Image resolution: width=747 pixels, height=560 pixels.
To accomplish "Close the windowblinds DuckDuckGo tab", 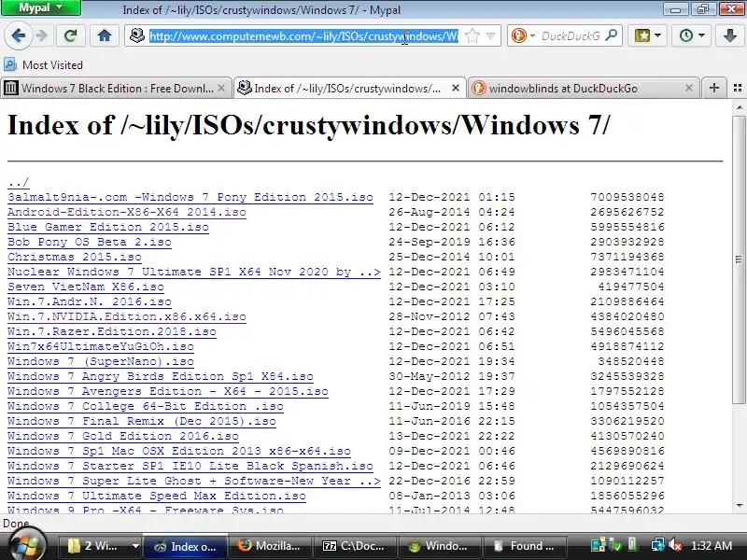I will (x=689, y=88).
